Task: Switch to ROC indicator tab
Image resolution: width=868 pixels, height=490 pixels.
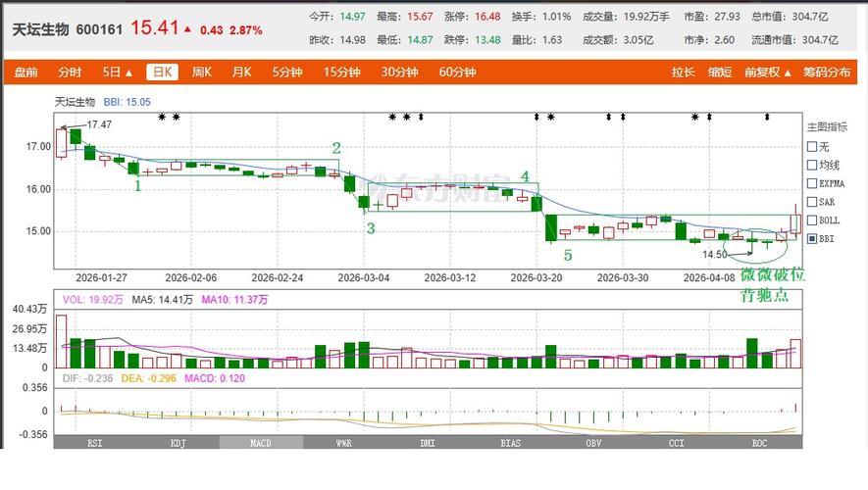Action: [760, 443]
